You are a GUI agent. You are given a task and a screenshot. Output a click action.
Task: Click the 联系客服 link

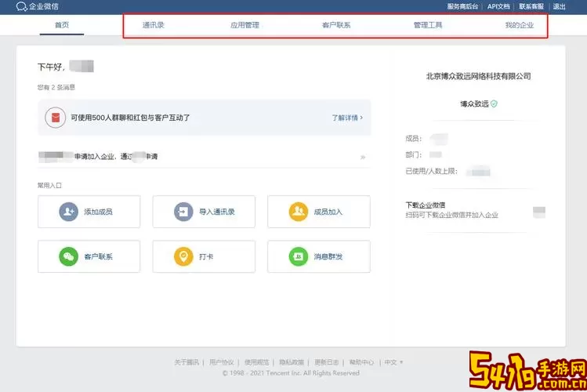pyautogui.click(x=531, y=6)
